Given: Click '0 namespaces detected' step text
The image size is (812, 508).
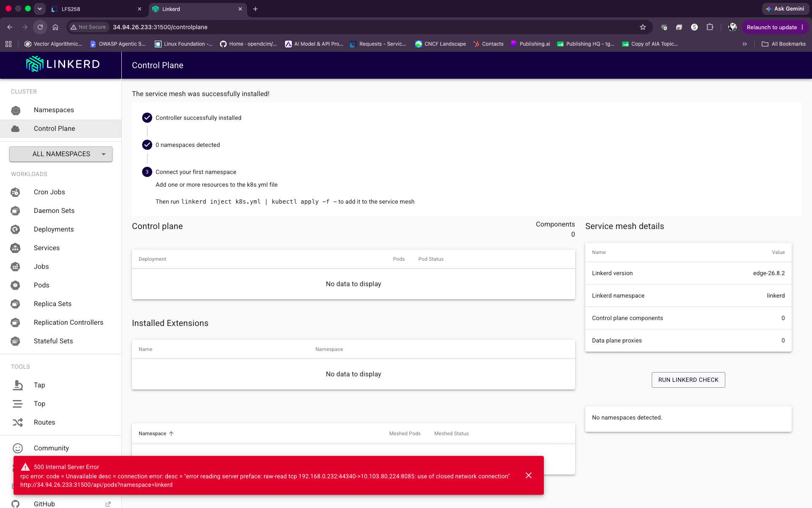Looking at the screenshot, I should click(x=188, y=145).
